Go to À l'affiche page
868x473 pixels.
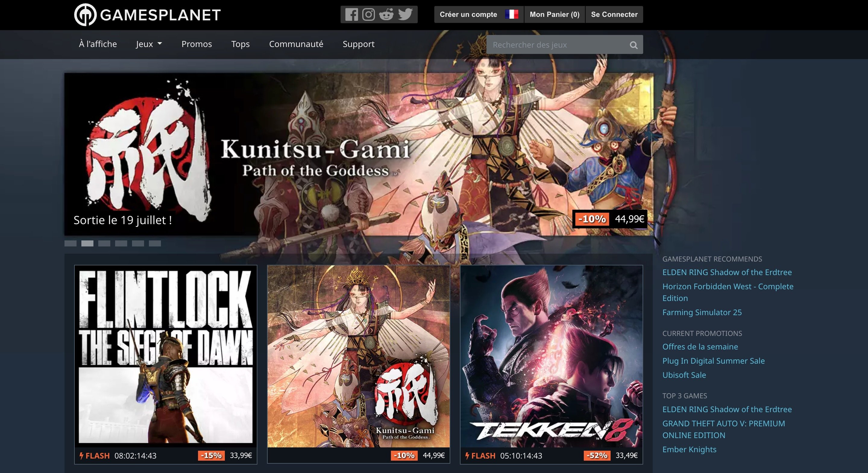click(x=98, y=44)
